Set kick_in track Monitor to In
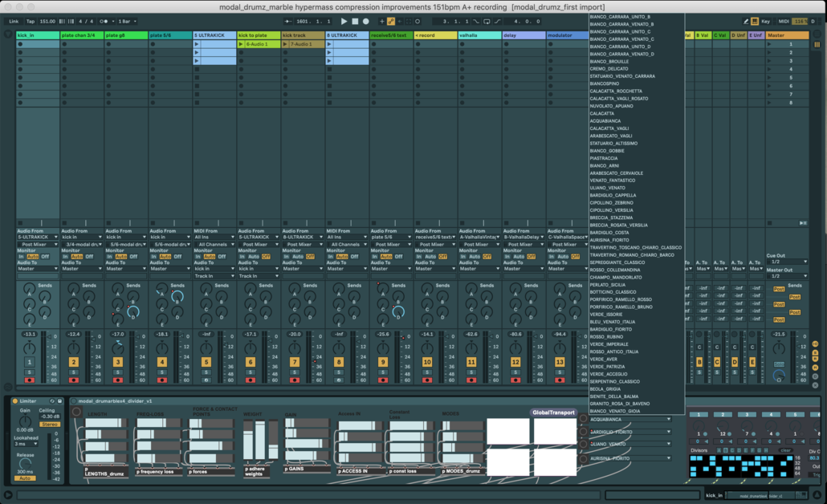Viewport: 827px width, 504px height. coord(20,257)
